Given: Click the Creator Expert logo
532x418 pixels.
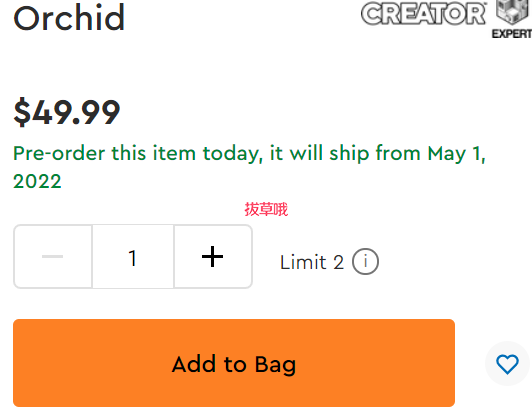Looking at the screenshot, I should click(x=446, y=19).
